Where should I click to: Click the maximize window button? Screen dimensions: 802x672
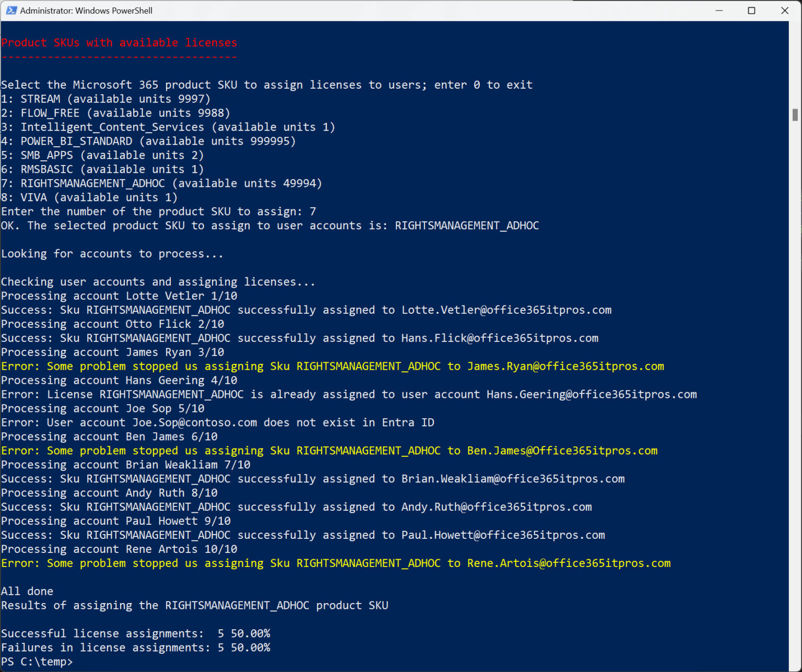tap(752, 10)
